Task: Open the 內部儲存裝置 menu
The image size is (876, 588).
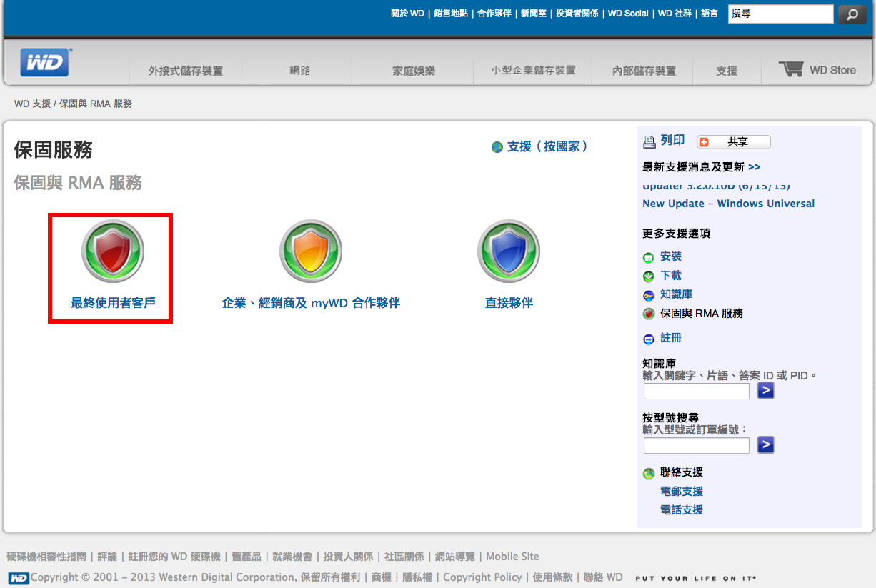Action: [x=644, y=71]
